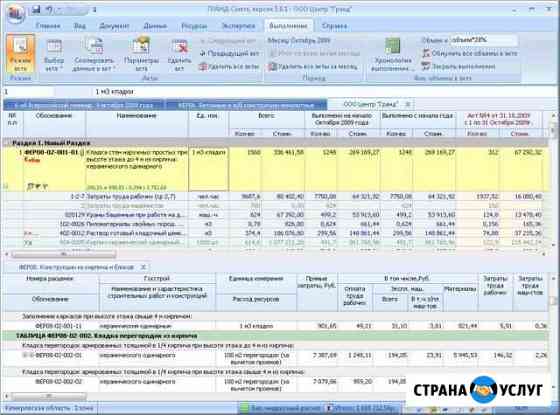Image resolution: width=560 pixels, height=415 pixels.
Task: Save using the quick access floppy icon
Action: coord(36,10)
